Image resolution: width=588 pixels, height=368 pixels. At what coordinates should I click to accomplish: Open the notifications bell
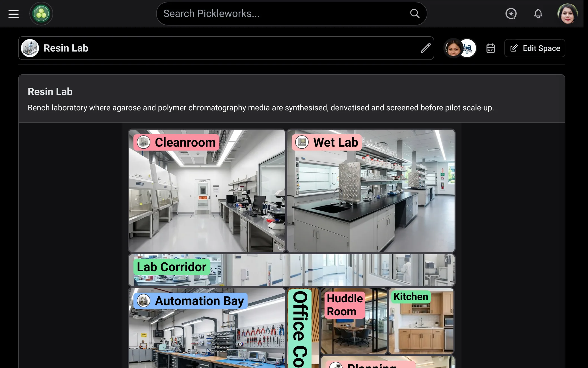pyautogui.click(x=538, y=14)
